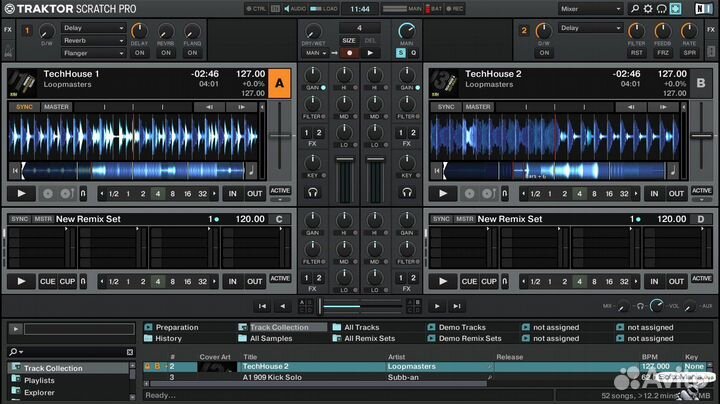Play Deck A TechHouse 1
This screenshot has width=720, height=404.
click(x=21, y=193)
